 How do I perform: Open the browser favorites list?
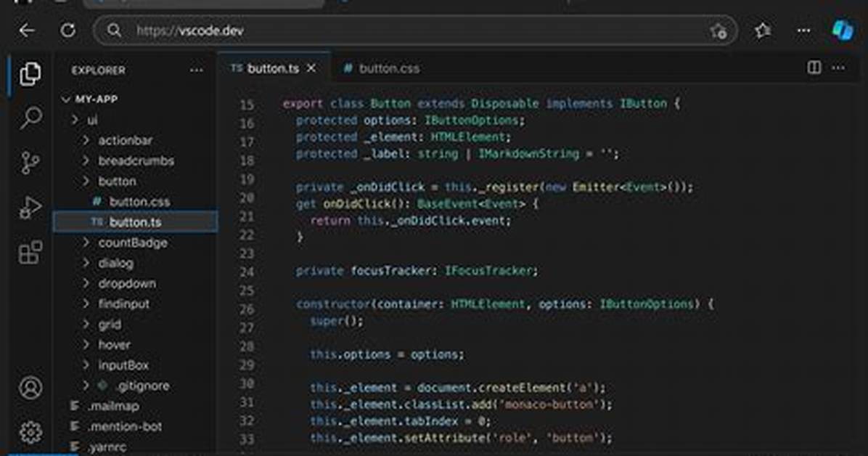click(x=763, y=30)
